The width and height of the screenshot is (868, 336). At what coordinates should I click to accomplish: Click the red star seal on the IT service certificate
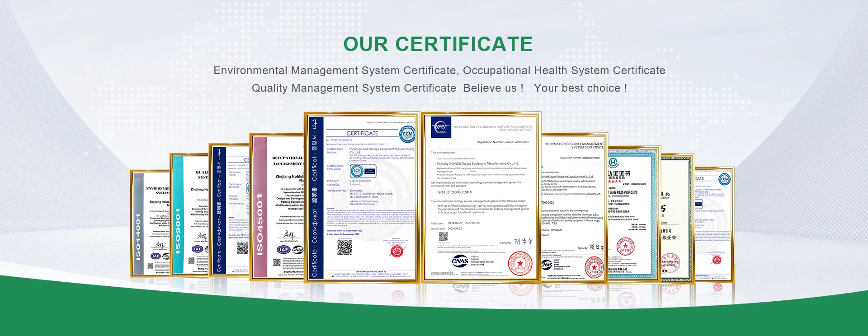(x=520, y=263)
